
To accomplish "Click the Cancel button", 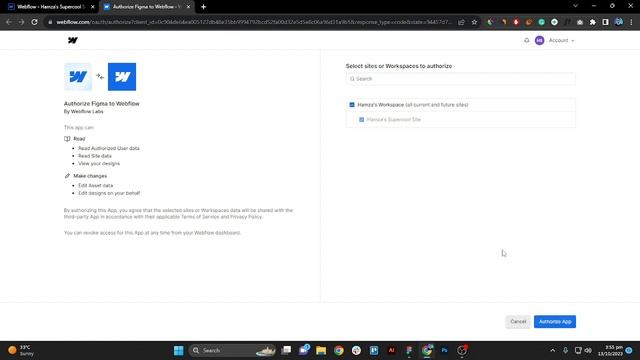I will point(518,322).
